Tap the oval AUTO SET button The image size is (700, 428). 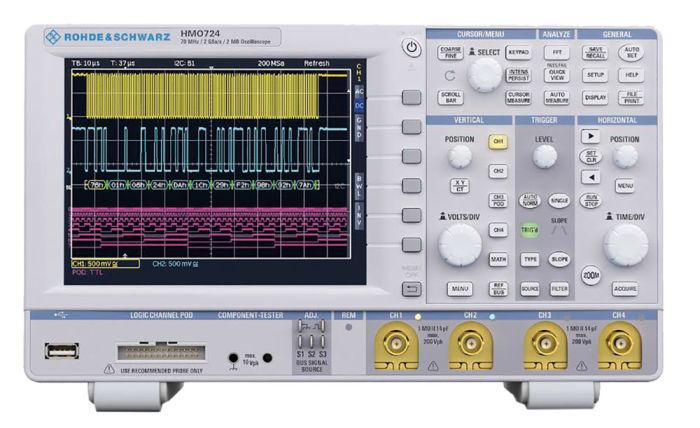point(631,53)
